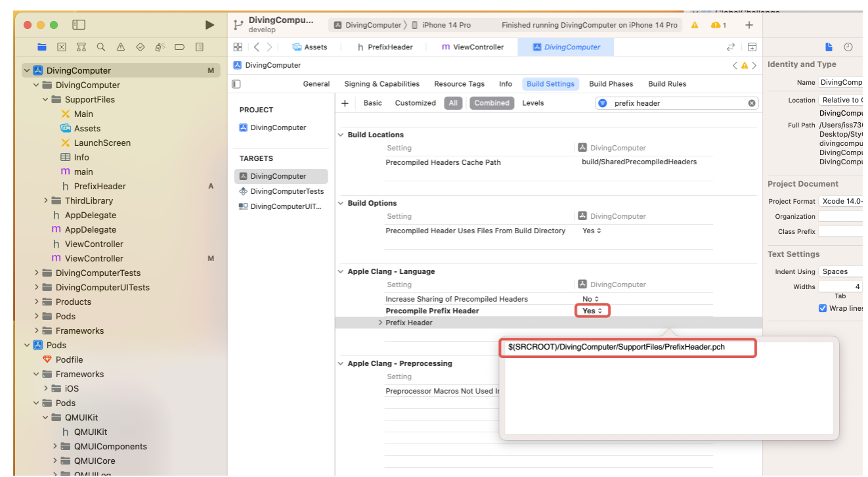Hide the project and targets list

[236, 84]
